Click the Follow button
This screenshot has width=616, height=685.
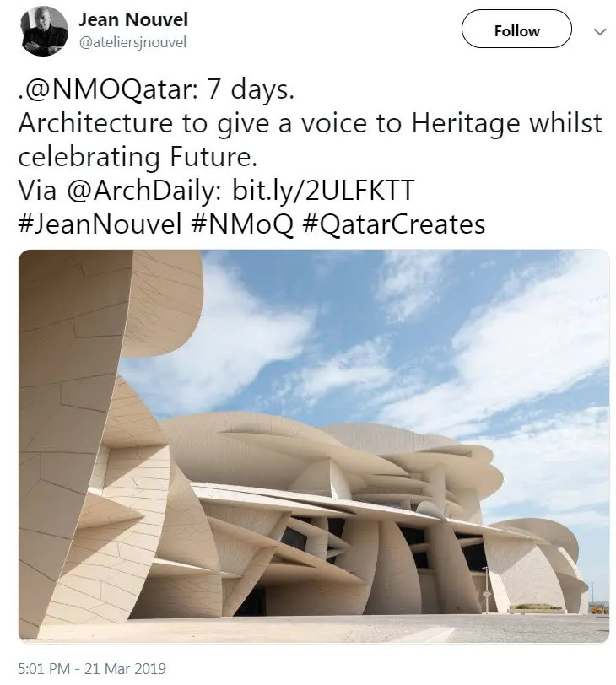[x=516, y=30]
